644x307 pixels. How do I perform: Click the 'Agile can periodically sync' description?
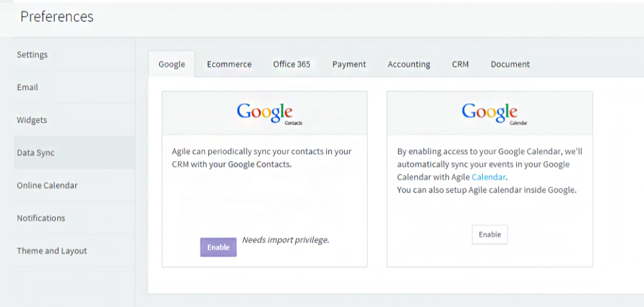click(262, 158)
